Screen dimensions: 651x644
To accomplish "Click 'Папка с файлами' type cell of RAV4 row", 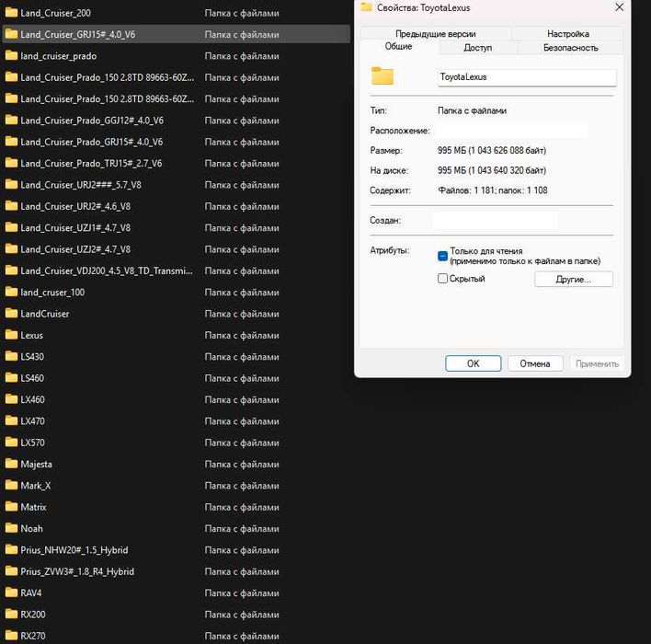I will pyautogui.click(x=242, y=592).
